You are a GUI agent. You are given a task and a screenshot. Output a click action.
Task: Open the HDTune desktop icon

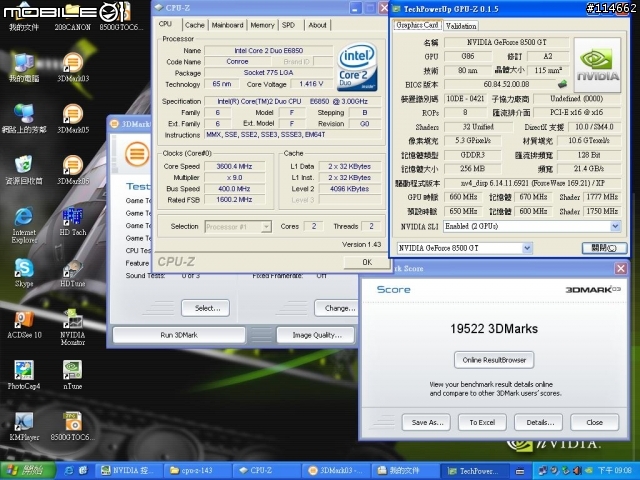[x=73, y=273]
